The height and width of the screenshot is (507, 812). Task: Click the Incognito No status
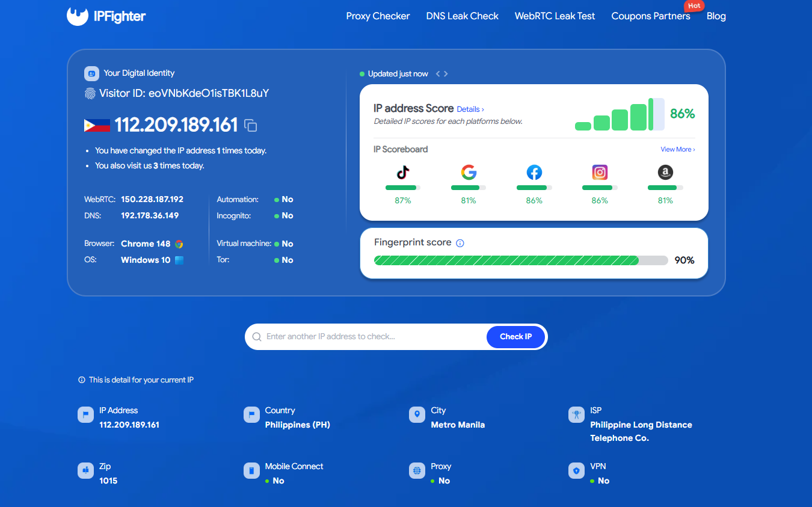(284, 215)
